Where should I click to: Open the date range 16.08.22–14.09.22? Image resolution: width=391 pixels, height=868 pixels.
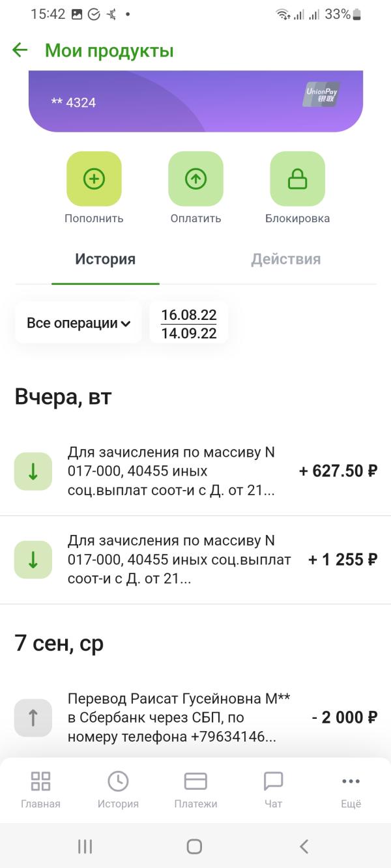[x=189, y=323]
